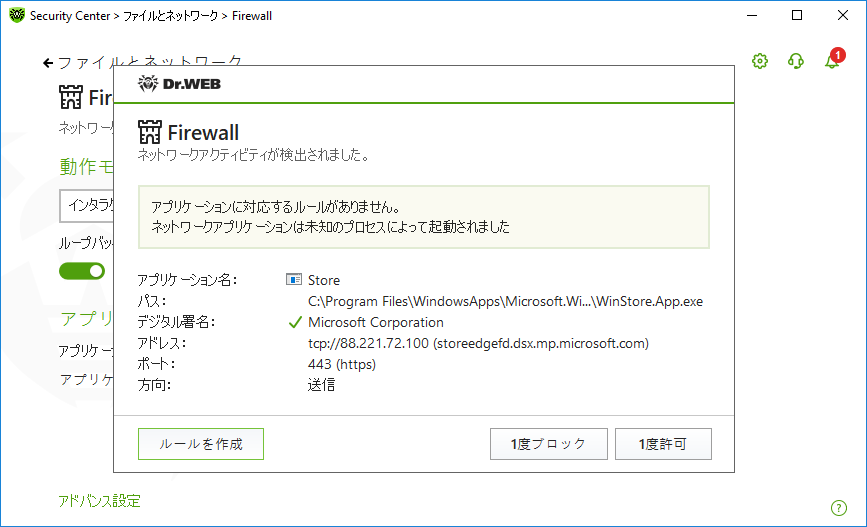Click 1度許可 button
The width and height of the screenshot is (867, 527).
tap(663, 444)
